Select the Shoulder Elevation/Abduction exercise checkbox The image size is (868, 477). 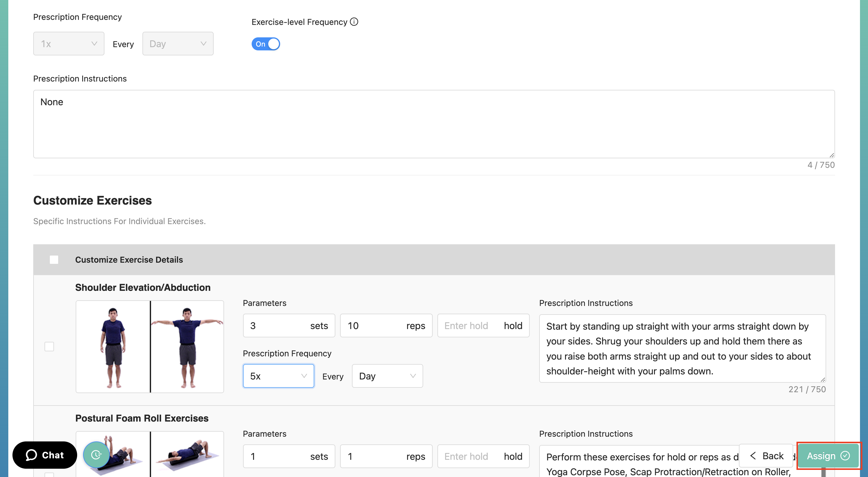49,346
